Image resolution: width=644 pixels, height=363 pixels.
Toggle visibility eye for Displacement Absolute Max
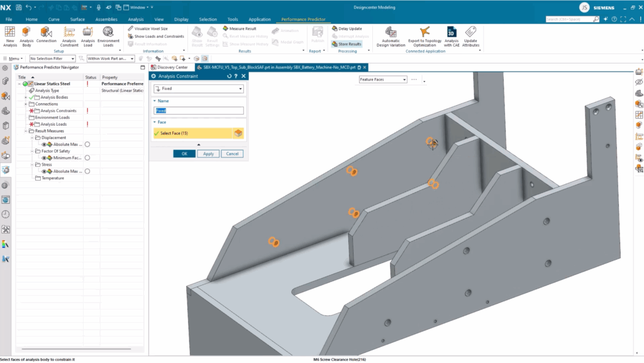click(45, 144)
